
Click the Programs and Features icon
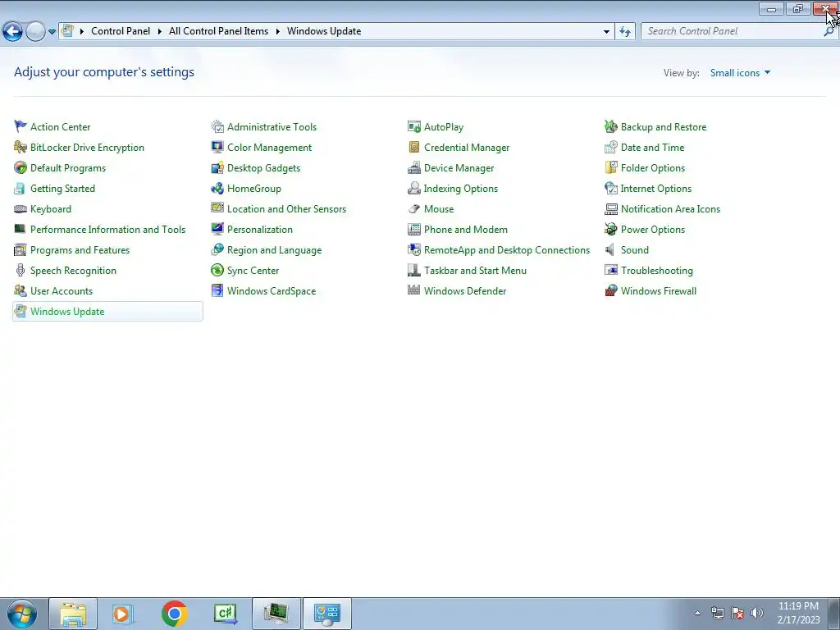(21, 250)
